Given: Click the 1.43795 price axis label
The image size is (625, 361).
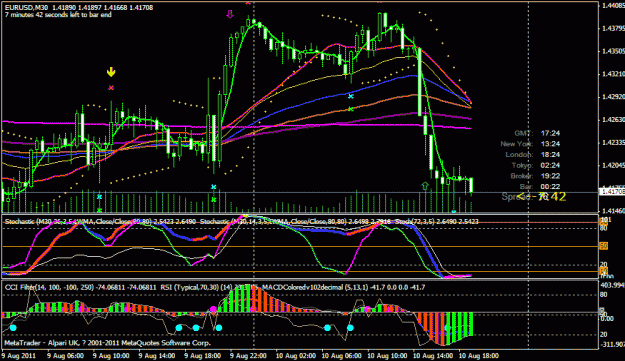Looking at the screenshot, I should [x=613, y=28].
